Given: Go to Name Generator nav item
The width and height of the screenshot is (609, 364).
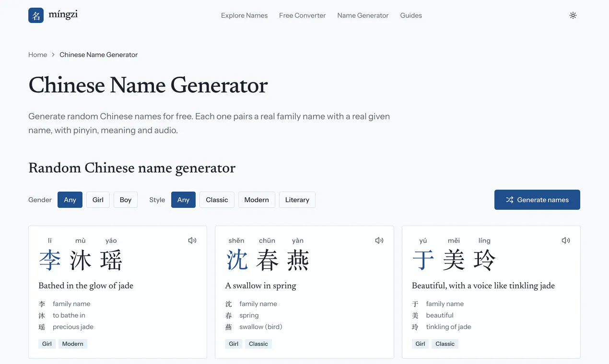Looking at the screenshot, I should click(x=363, y=15).
